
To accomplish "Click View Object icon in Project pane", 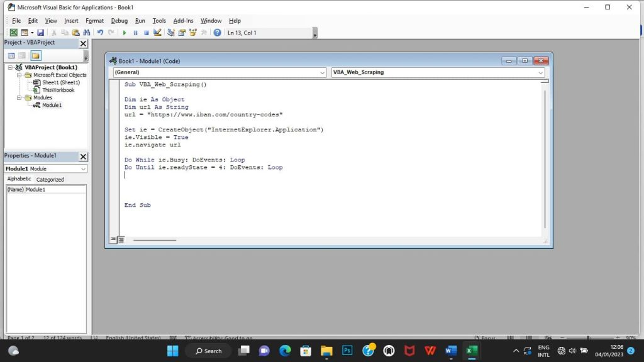I will [x=22, y=55].
